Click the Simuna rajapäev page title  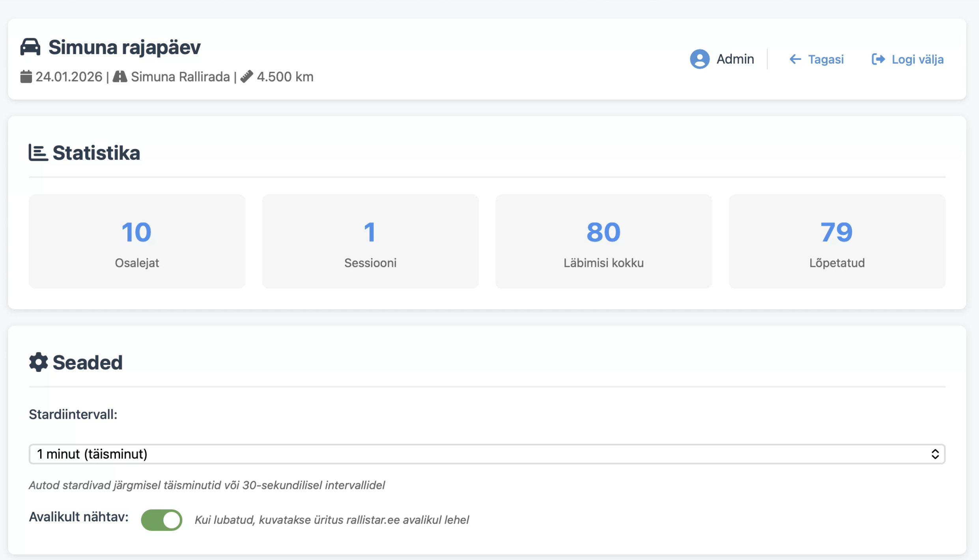(125, 47)
